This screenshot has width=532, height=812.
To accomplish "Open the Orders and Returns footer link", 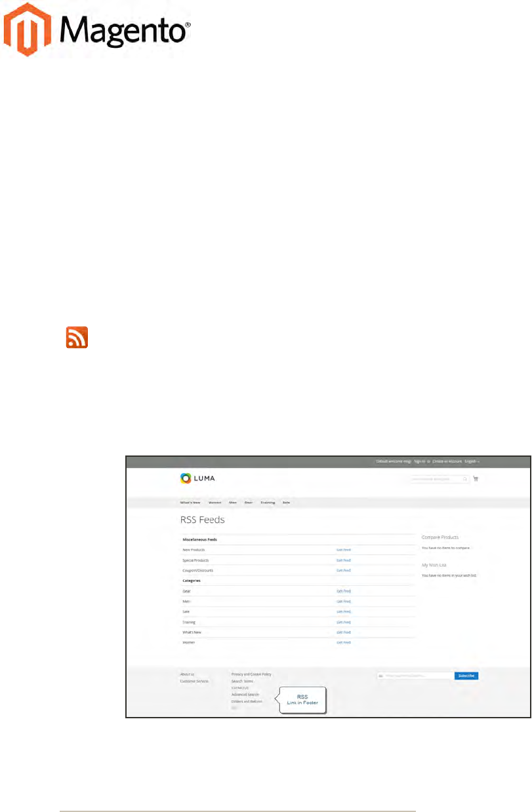I will pos(247,701).
